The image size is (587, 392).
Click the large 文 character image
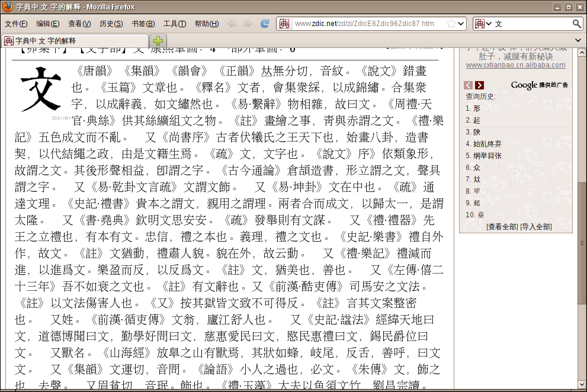pos(40,89)
